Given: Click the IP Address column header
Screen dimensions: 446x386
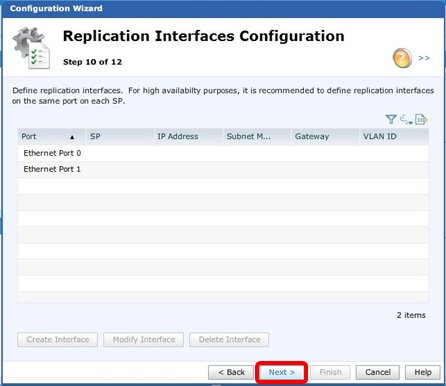Looking at the screenshot, I should 189,136.
